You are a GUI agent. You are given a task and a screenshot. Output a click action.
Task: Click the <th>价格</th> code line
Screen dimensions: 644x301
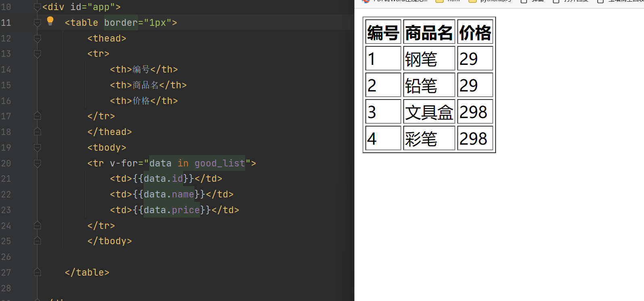pos(144,101)
